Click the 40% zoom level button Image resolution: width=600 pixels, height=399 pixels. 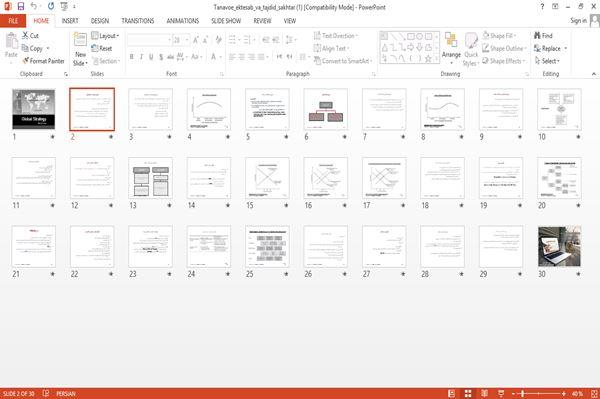pos(577,394)
